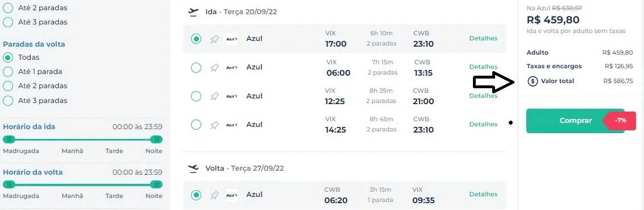The height and width of the screenshot is (210, 644).
Task: Pin the 06:00 Azul outbound flight
Action: pyautogui.click(x=214, y=67)
